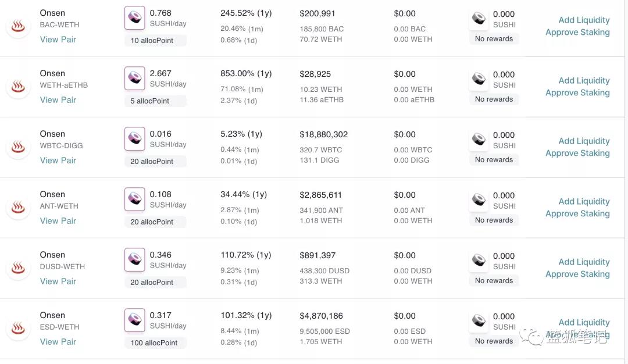The width and height of the screenshot is (628, 364).
Task: Add Liquidity to the WBTC-DIGG pool
Action: pyautogui.click(x=584, y=141)
